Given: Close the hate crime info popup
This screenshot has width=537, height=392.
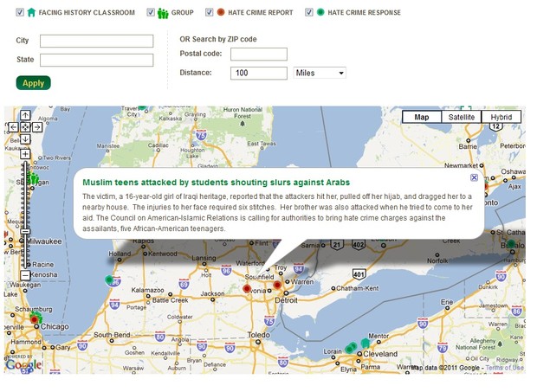Looking at the screenshot, I should click(x=474, y=177).
